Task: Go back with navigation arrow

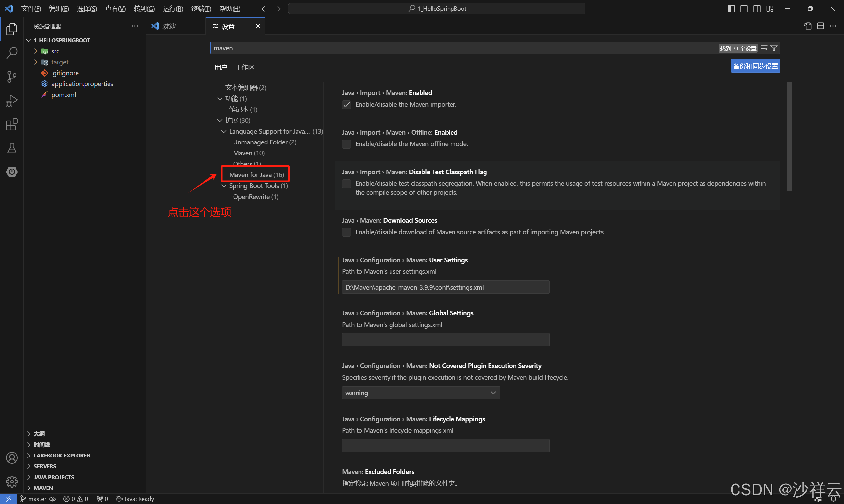Action: (265, 9)
